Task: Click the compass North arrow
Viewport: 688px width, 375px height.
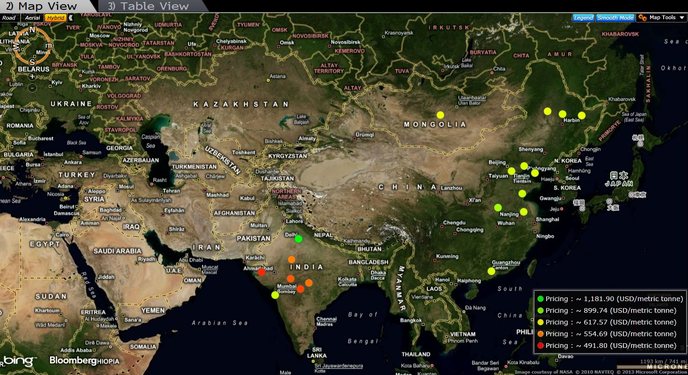Action: click(x=32, y=30)
